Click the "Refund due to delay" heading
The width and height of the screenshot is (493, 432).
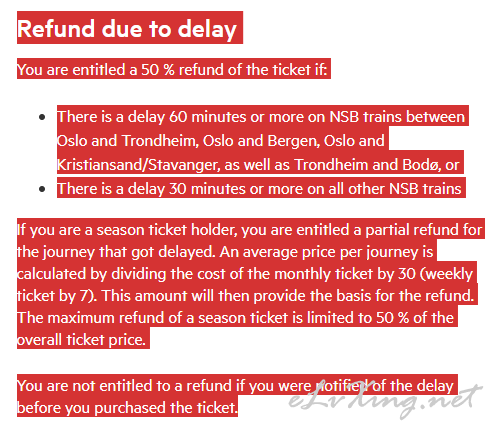[127, 29]
